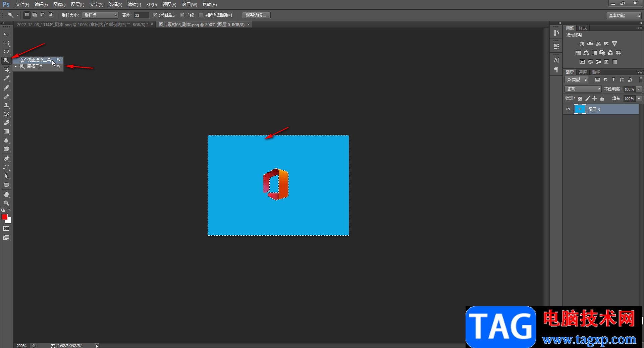Select the Blur tool

click(6, 140)
